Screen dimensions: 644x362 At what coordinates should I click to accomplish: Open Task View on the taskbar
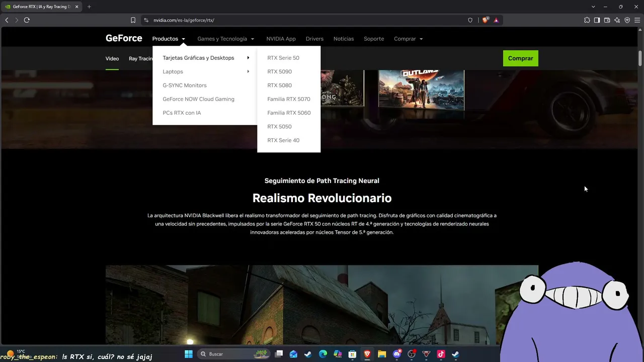(279, 354)
